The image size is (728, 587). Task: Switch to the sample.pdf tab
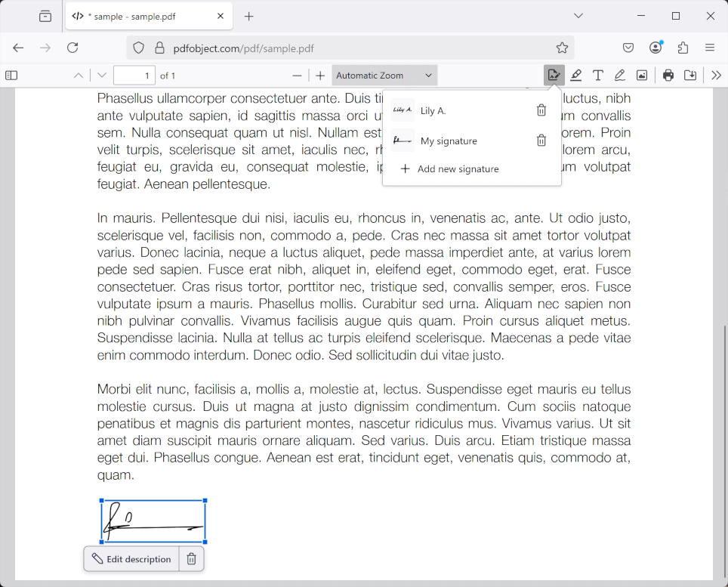tap(149, 17)
